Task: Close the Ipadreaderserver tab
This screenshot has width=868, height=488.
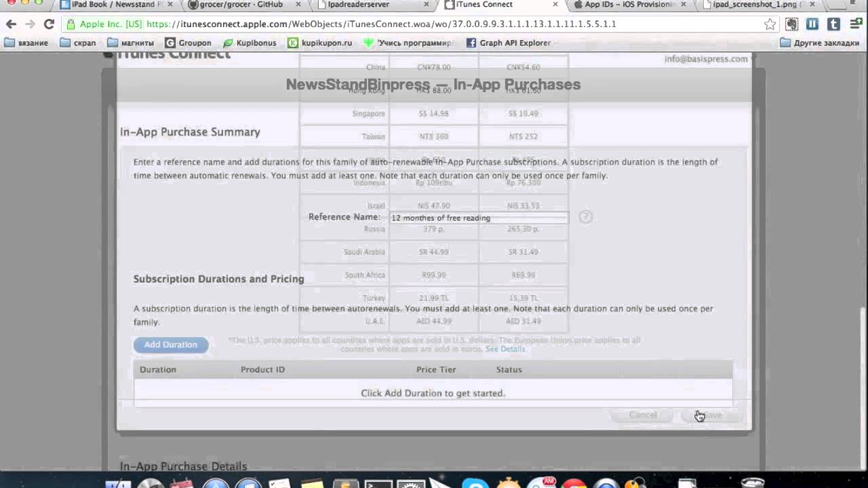Action: point(427,4)
